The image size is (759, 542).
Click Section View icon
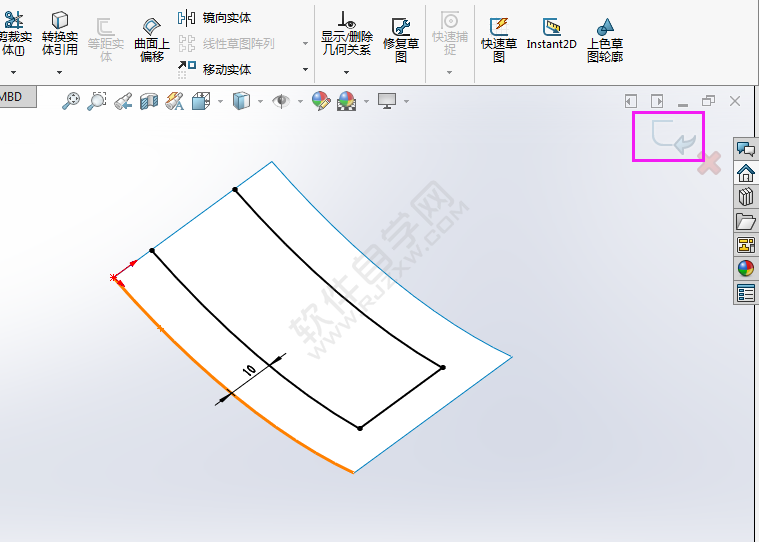149,101
